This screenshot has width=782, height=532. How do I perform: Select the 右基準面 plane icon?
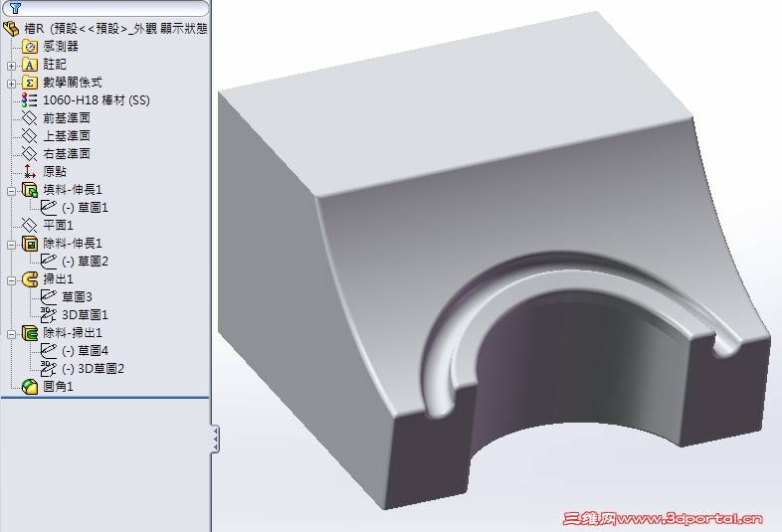pos(30,154)
